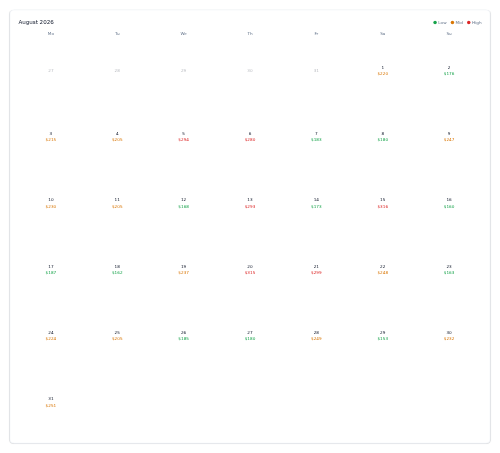Select August 12 date cell
Screen dimensions: 500x453
183,203
